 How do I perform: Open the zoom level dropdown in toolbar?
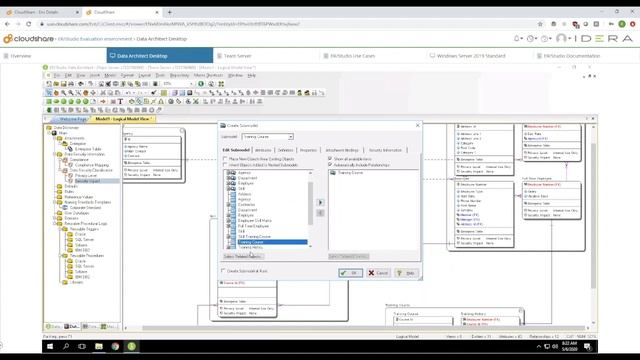191,84
